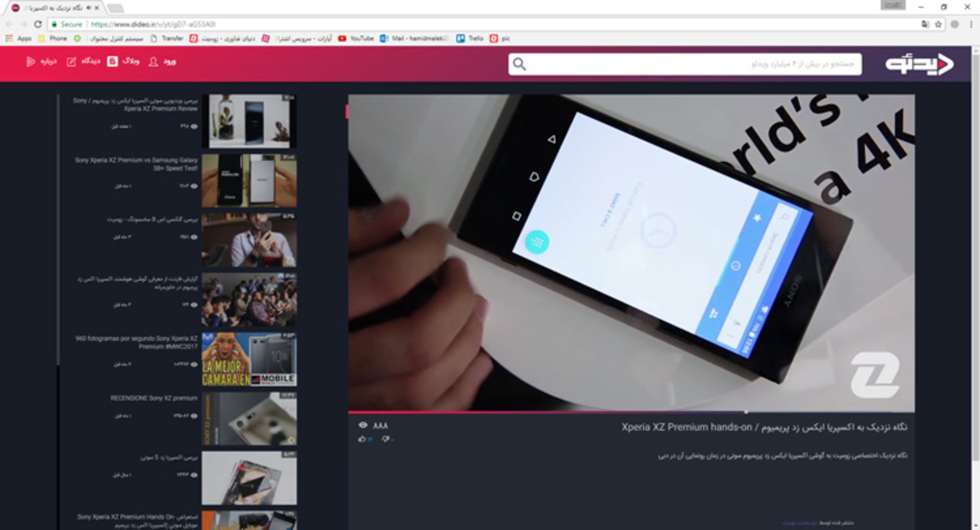Open the green gear content management bookmark
980x530 pixels.
tap(108, 38)
